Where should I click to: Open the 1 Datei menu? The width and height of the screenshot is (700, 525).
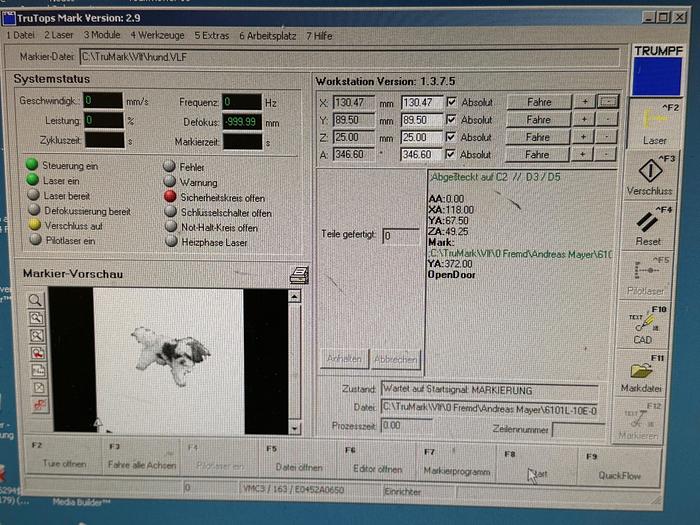20,35
